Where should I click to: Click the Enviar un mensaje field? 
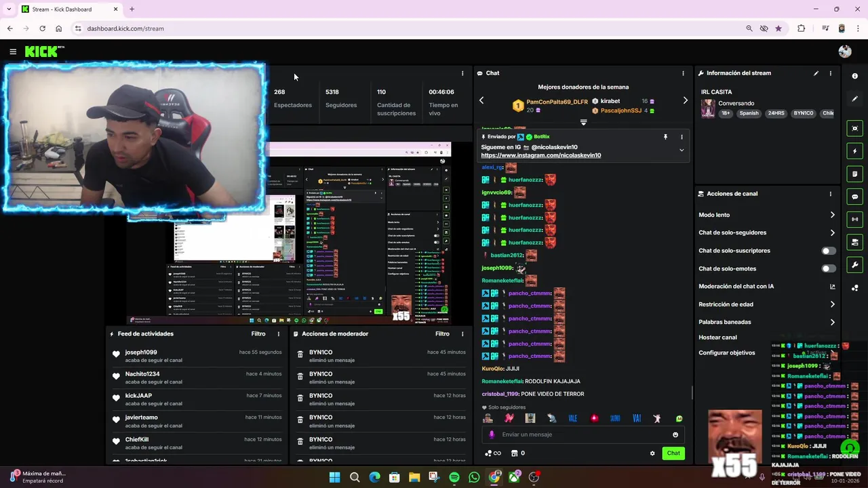pyautogui.click(x=583, y=435)
